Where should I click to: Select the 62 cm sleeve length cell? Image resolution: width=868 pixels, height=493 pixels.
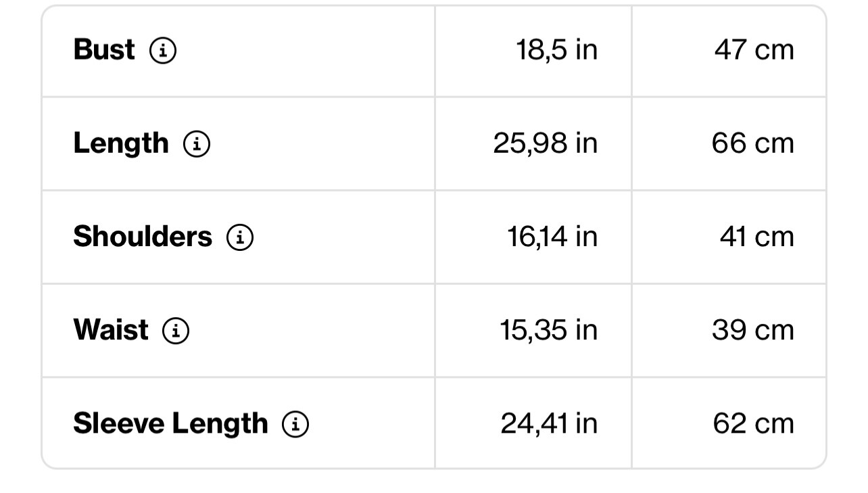753,423
